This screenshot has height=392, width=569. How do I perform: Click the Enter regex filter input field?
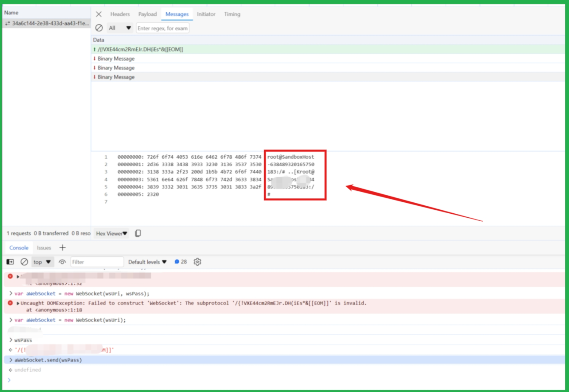click(163, 28)
